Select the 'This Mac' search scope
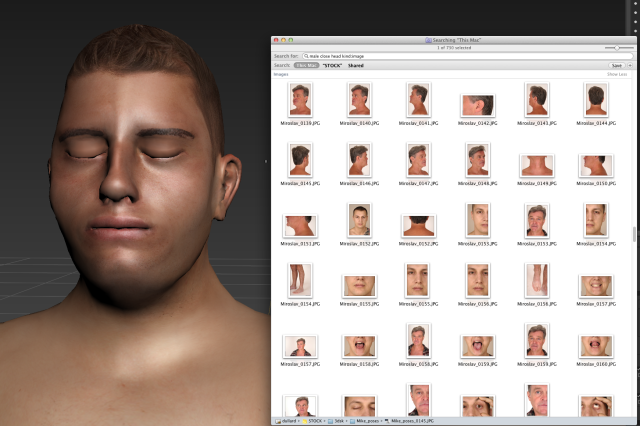 click(x=306, y=65)
